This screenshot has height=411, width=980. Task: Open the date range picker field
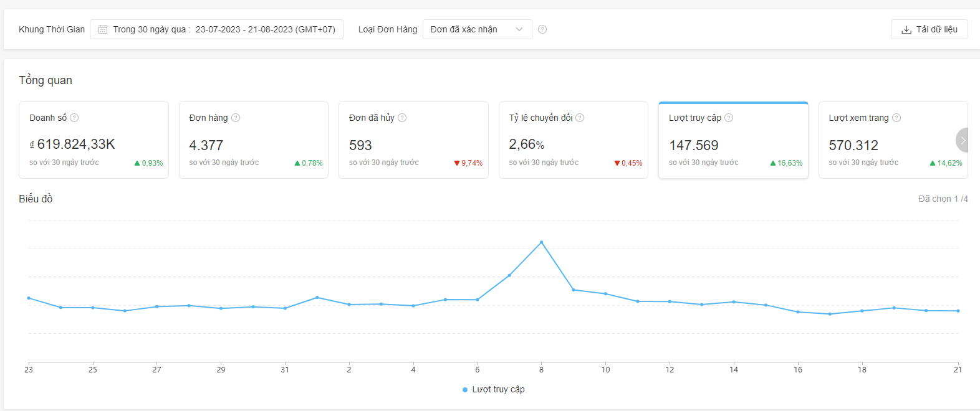click(x=216, y=29)
